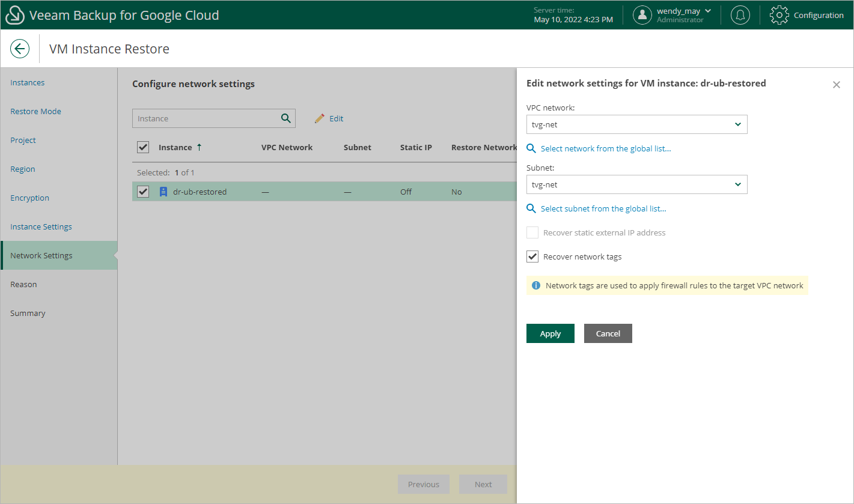Go back with the circled arrow icon
This screenshot has height=504, width=854.
click(20, 49)
